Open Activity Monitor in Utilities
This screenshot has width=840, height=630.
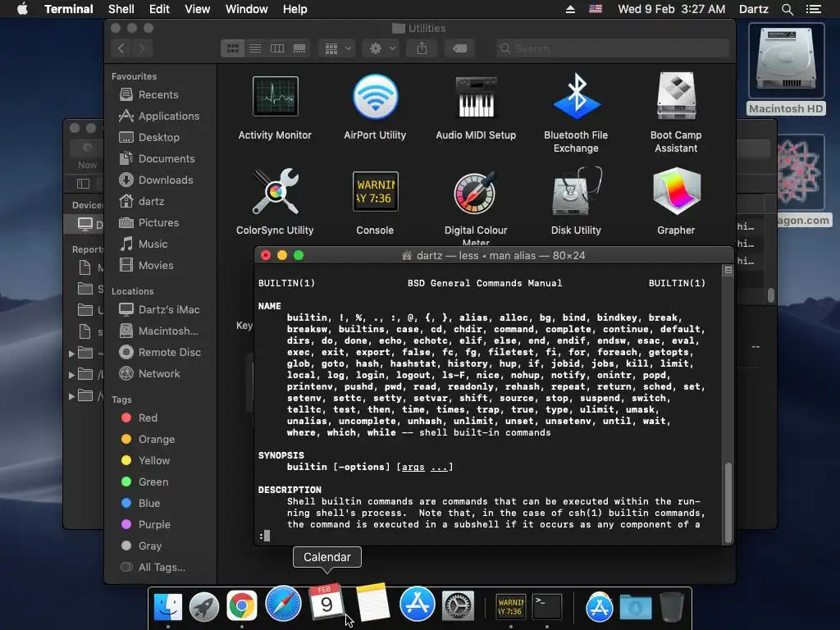click(x=275, y=97)
